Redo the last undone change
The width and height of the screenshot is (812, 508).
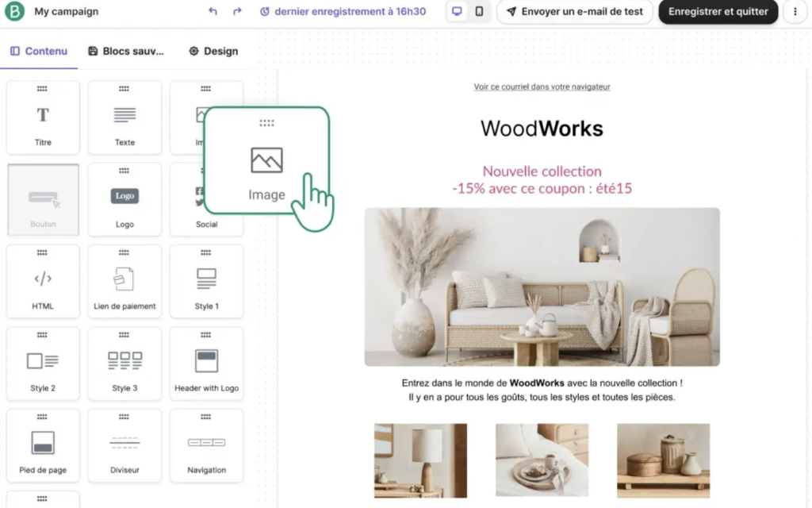(x=237, y=11)
